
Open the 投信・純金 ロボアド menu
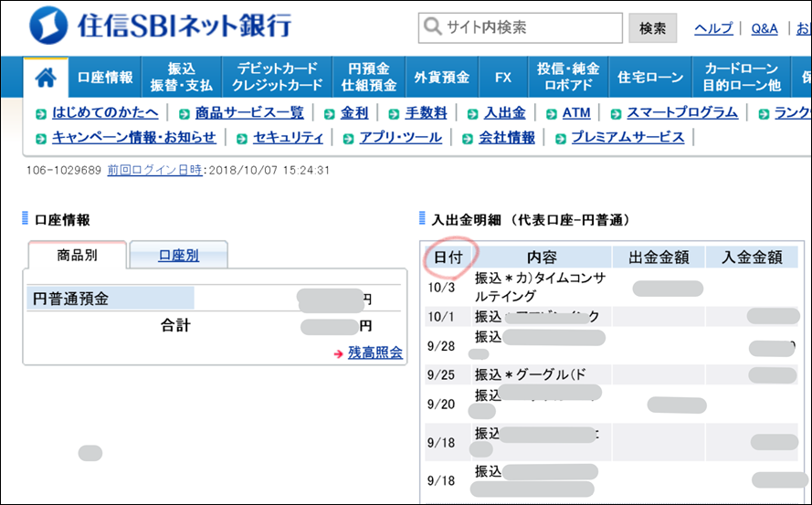(568, 78)
